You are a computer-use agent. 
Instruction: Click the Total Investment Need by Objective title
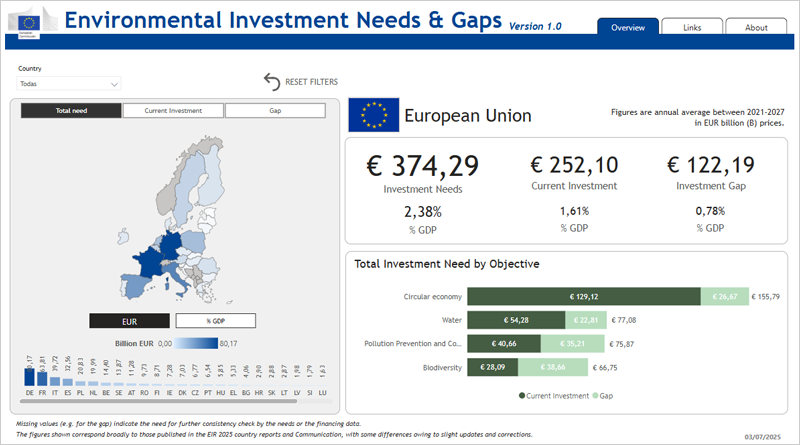click(447, 264)
